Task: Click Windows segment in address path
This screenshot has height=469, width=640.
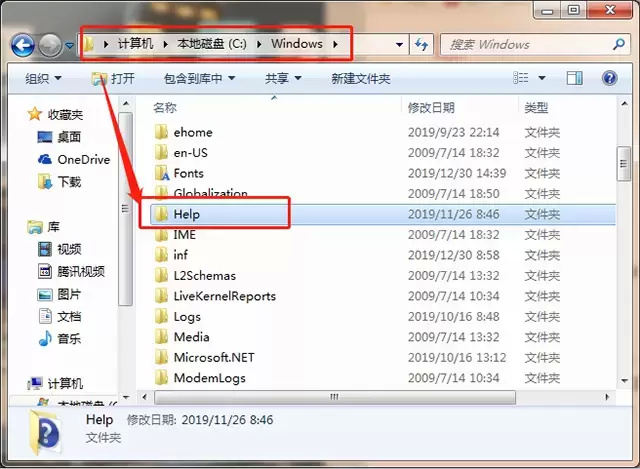Action: tap(296, 44)
